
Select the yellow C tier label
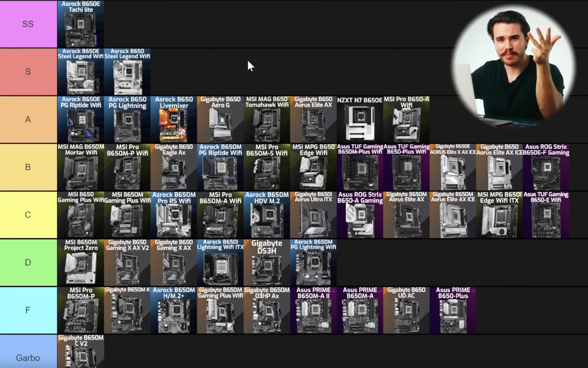[28, 215]
